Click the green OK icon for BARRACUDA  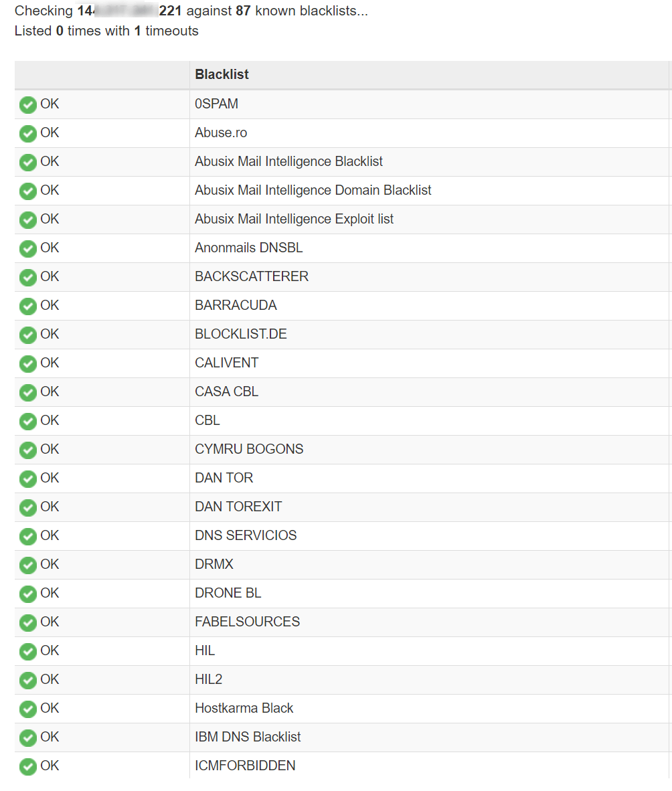tap(27, 306)
